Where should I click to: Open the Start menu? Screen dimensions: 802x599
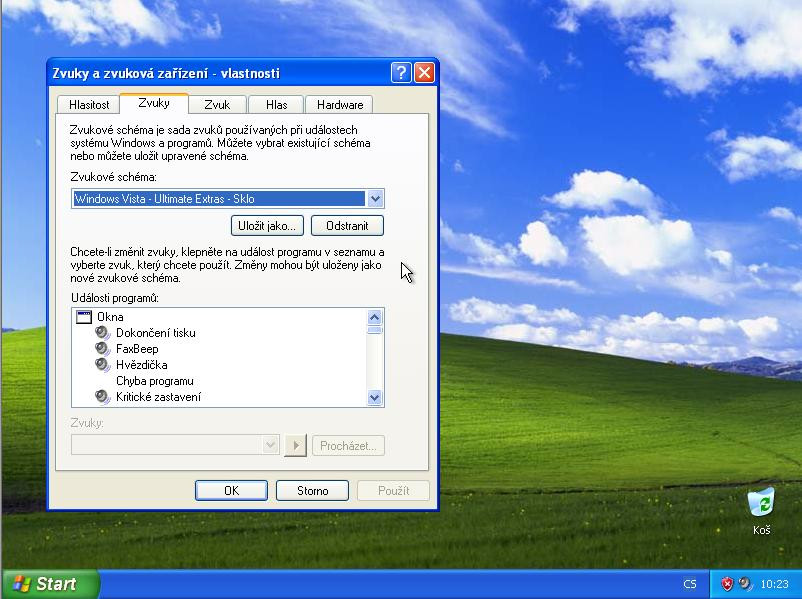[x=50, y=584]
